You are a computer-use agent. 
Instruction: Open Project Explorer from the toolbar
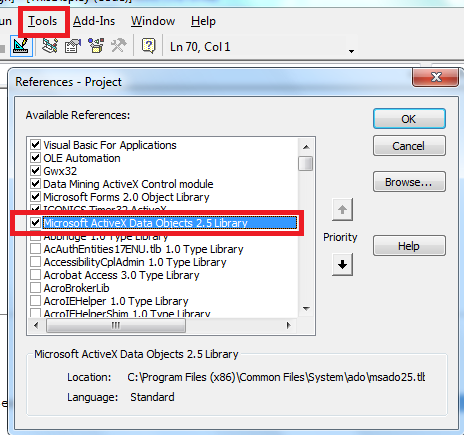pyautogui.click(x=50, y=46)
